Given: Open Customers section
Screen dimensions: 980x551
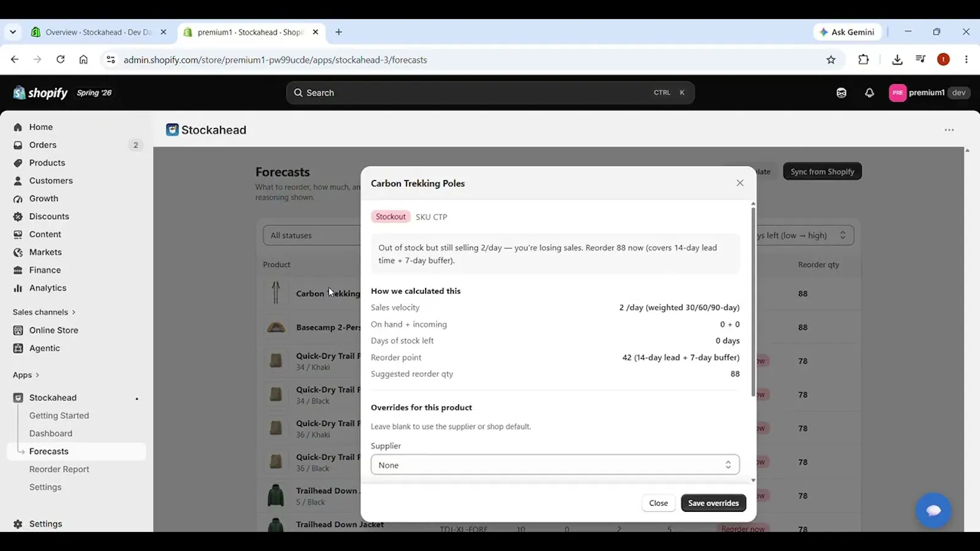Looking at the screenshot, I should (x=51, y=181).
